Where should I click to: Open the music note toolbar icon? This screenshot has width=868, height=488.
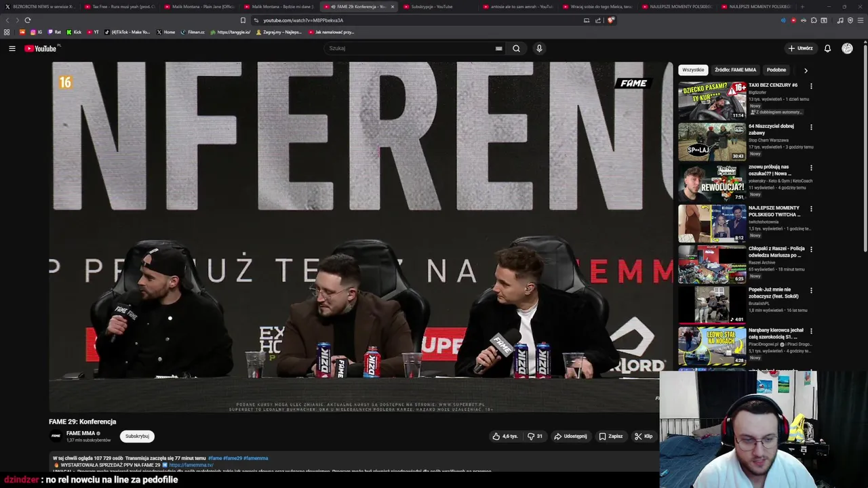(x=840, y=20)
